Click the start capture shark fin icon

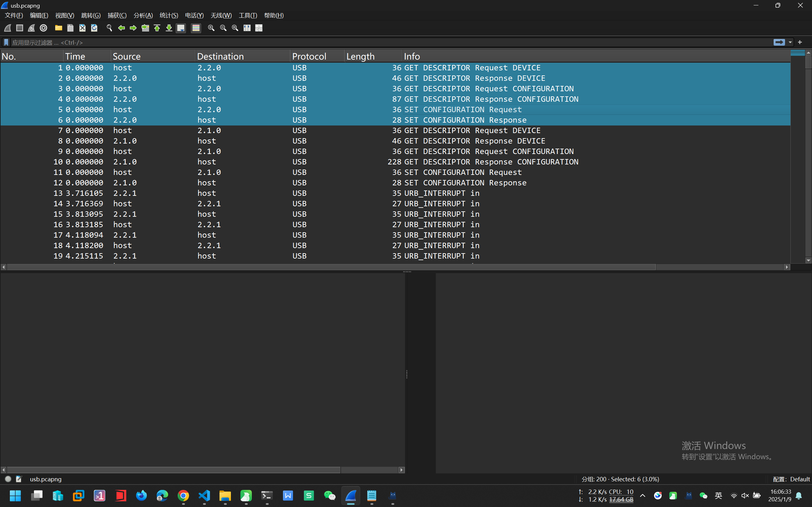[x=7, y=28]
